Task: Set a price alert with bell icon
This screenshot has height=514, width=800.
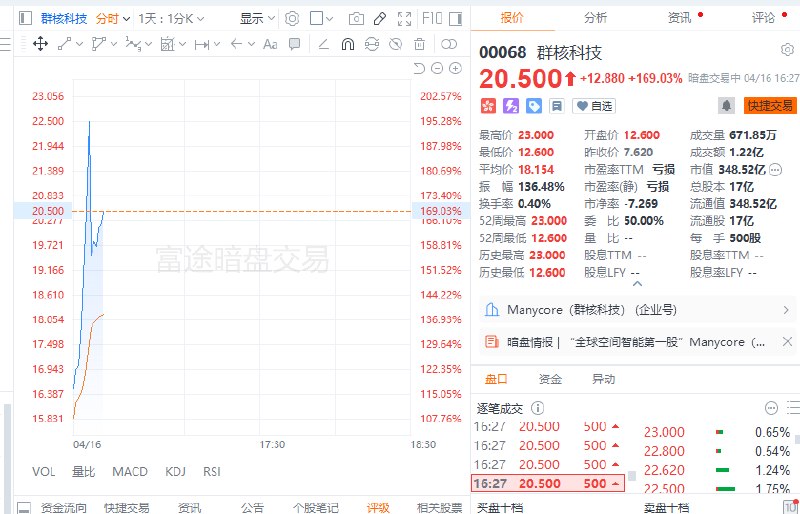Action: click(727, 106)
